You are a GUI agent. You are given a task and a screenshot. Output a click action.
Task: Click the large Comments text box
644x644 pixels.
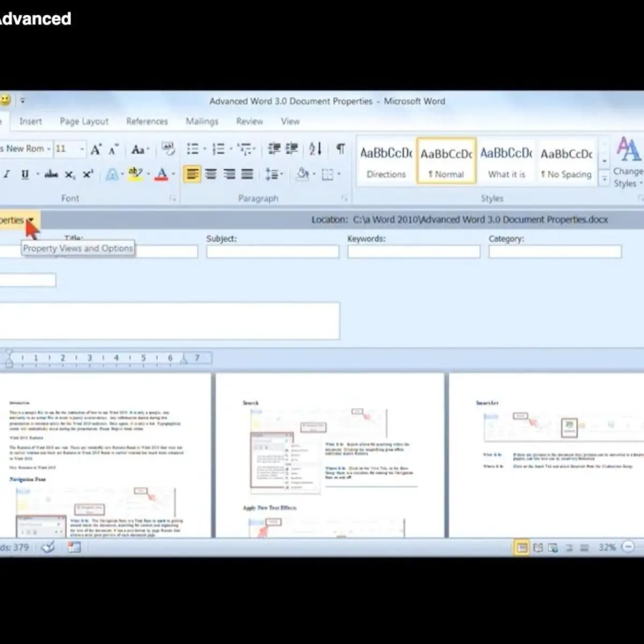pyautogui.click(x=170, y=320)
